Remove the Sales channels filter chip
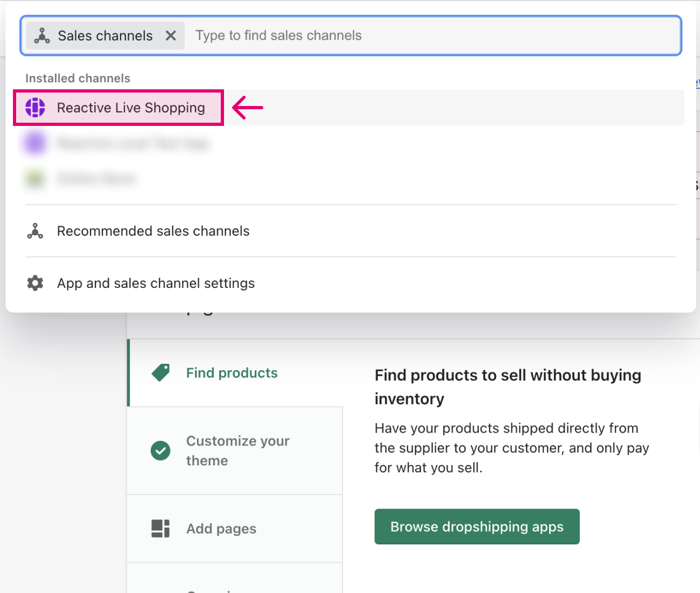The height and width of the screenshot is (593, 700). point(171,36)
